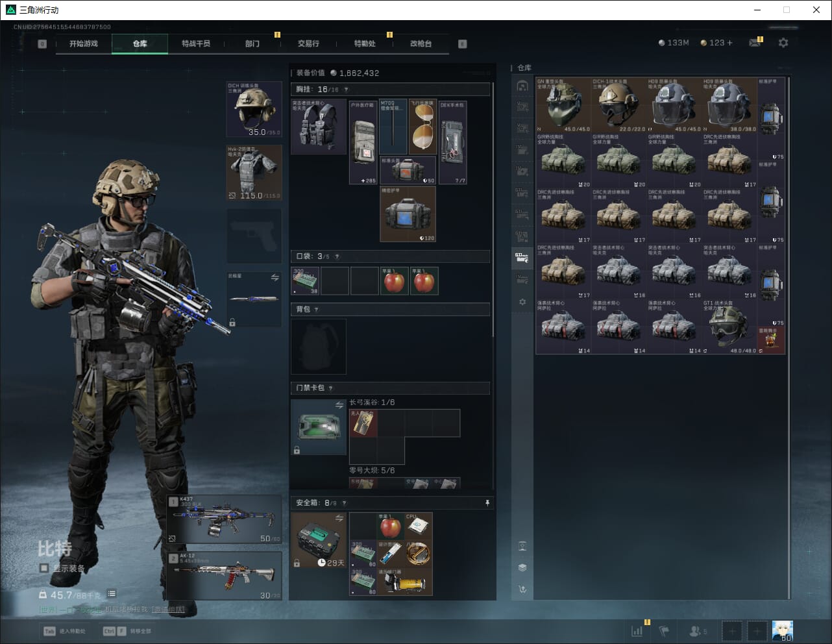
Task: Expand the 胸挂 section header
Action: (389, 90)
